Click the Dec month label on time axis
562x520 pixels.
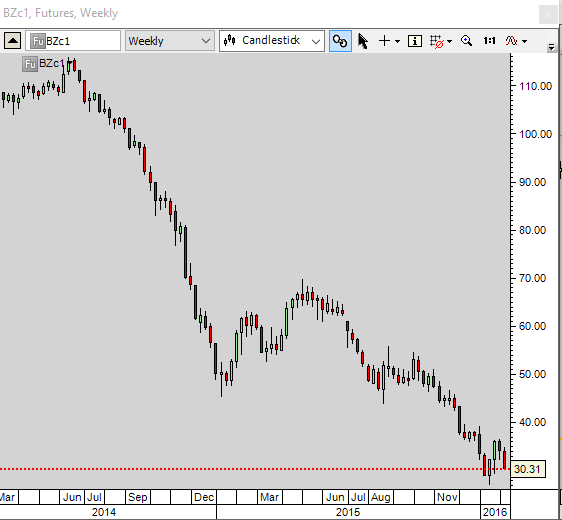(204, 497)
